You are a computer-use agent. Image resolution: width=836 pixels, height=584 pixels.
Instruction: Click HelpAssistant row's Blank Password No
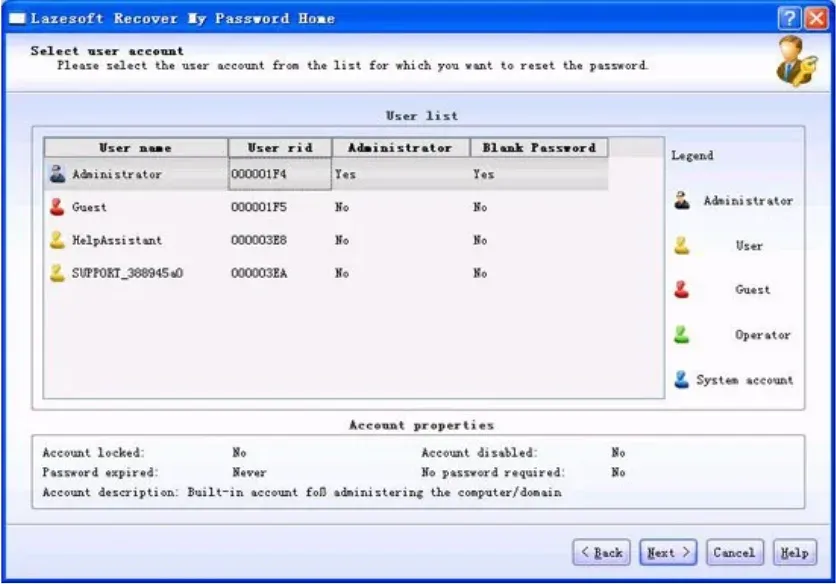(x=480, y=240)
